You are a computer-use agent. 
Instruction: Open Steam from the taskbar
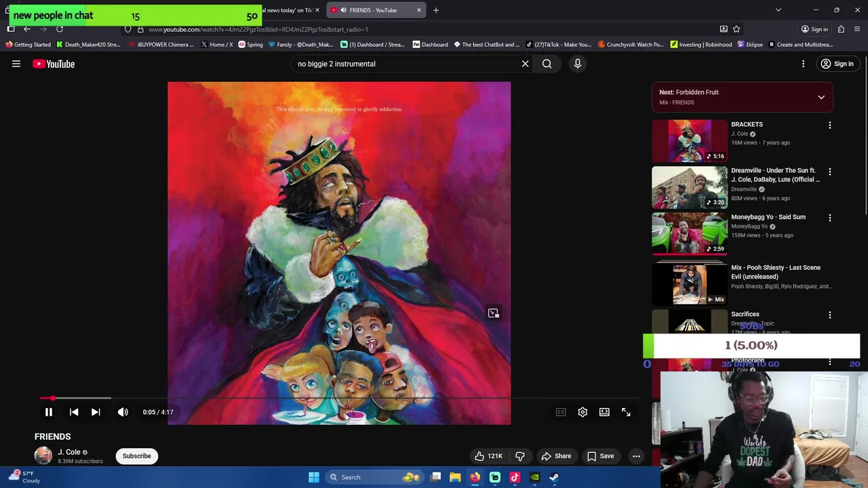pyautogui.click(x=554, y=477)
